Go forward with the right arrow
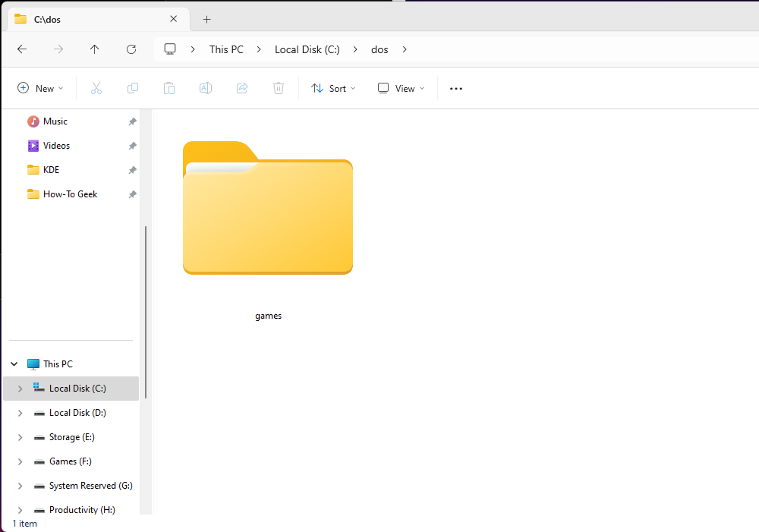 click(58, 49)
